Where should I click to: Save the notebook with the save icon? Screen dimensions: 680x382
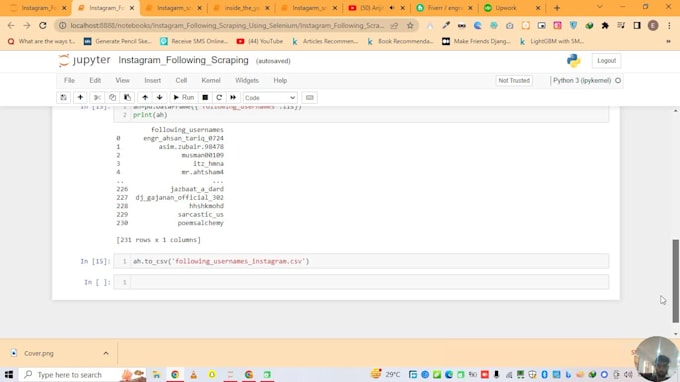point(63,98)
